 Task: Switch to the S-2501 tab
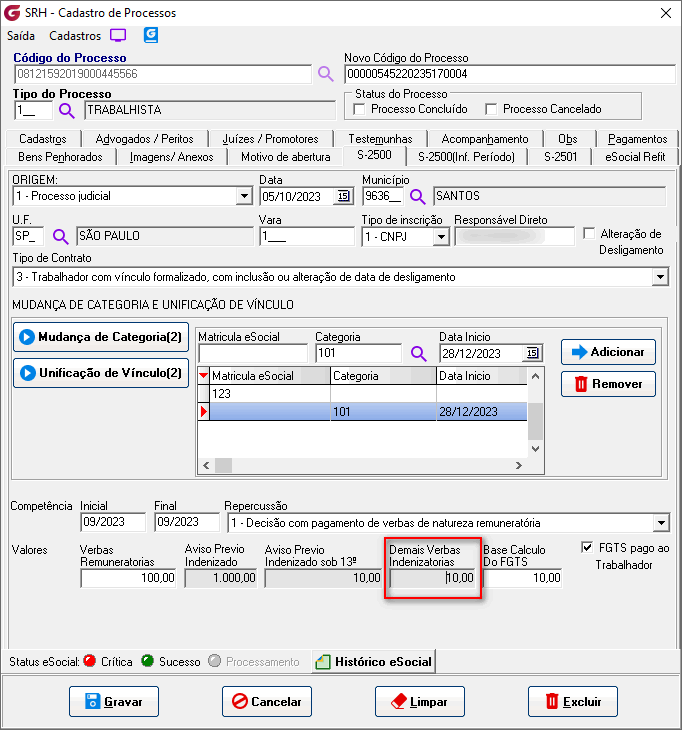(x=560, y=157)
